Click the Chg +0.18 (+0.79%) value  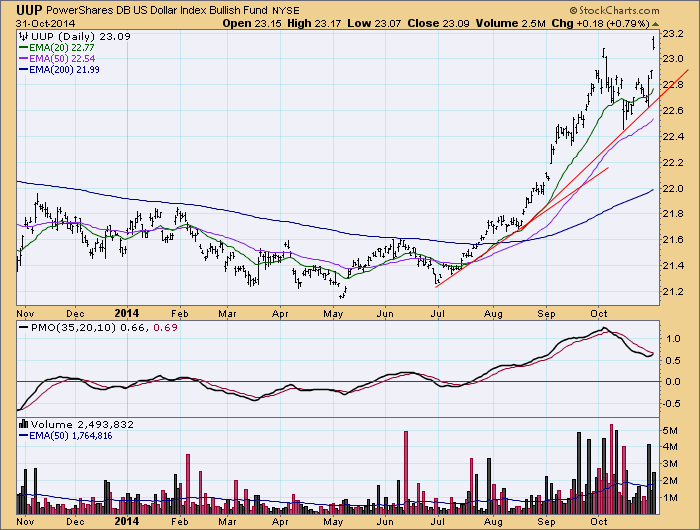coord(600,23)
